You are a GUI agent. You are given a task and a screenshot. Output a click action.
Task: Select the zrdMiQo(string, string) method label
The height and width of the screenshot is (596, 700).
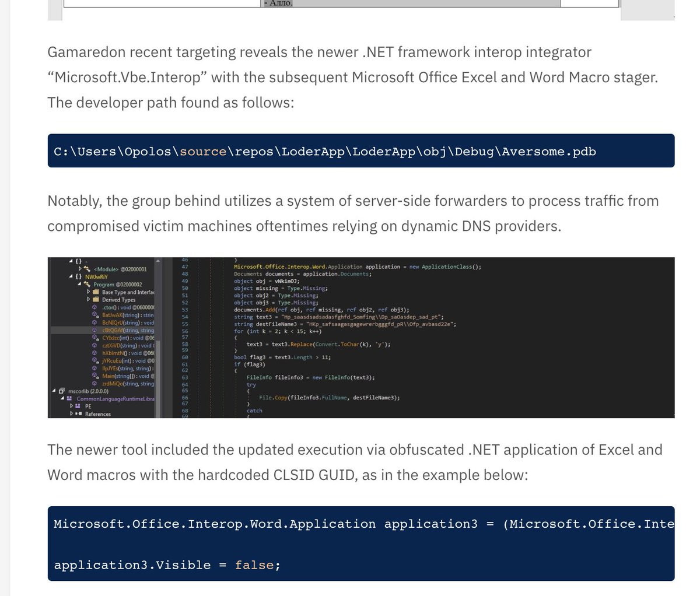point(128,383)
